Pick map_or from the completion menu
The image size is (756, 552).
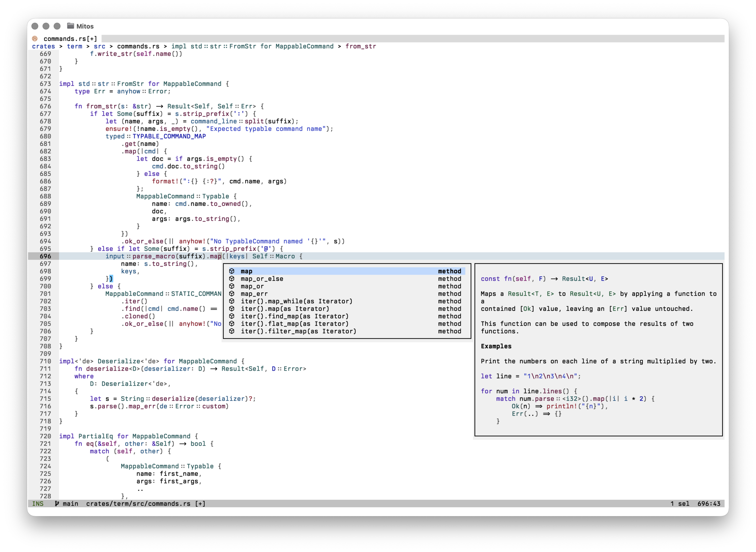[347, 287]
